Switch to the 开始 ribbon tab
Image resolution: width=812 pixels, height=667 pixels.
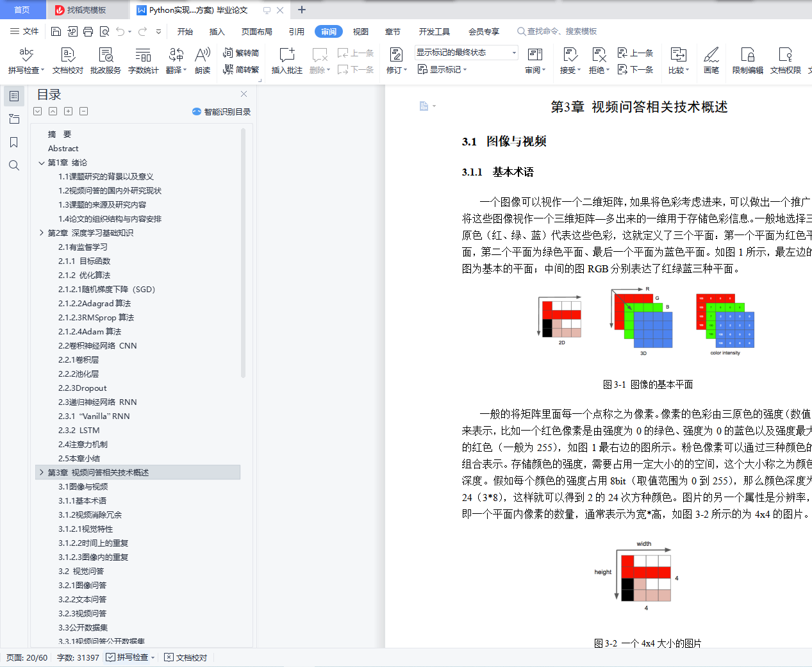pos(185,31)
